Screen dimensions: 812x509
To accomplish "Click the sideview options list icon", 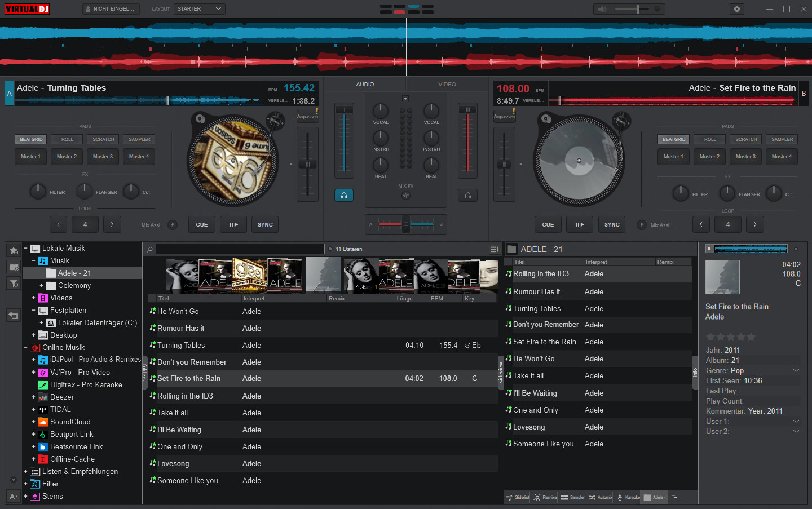I will click(674, 497).
